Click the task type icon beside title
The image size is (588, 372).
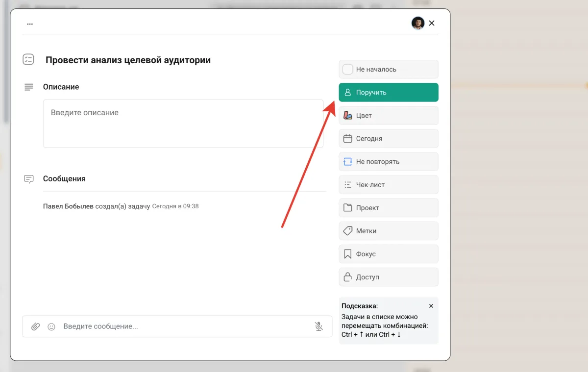28,60
